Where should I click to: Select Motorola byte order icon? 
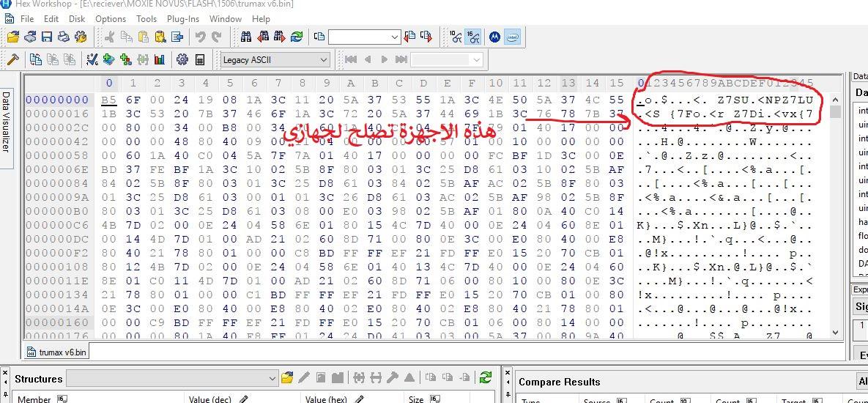coord(494,37)
